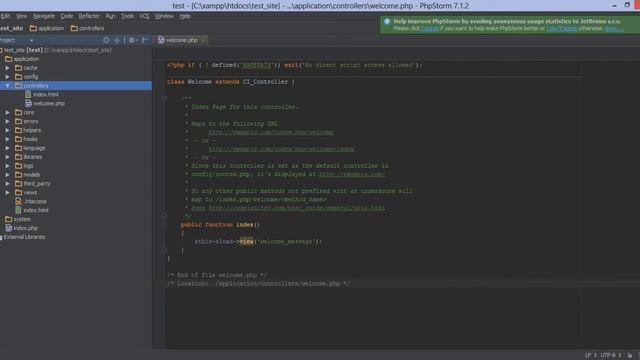The image size is (640, 360).
Task: Click the application breadcrumb
Action: (47, 28)
